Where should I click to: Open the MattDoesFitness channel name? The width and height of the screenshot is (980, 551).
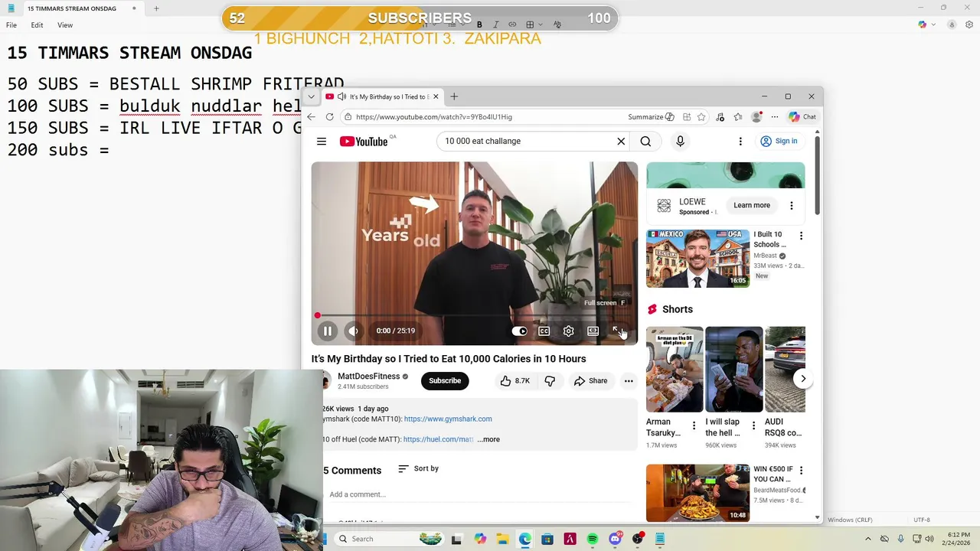pos(369,376)
